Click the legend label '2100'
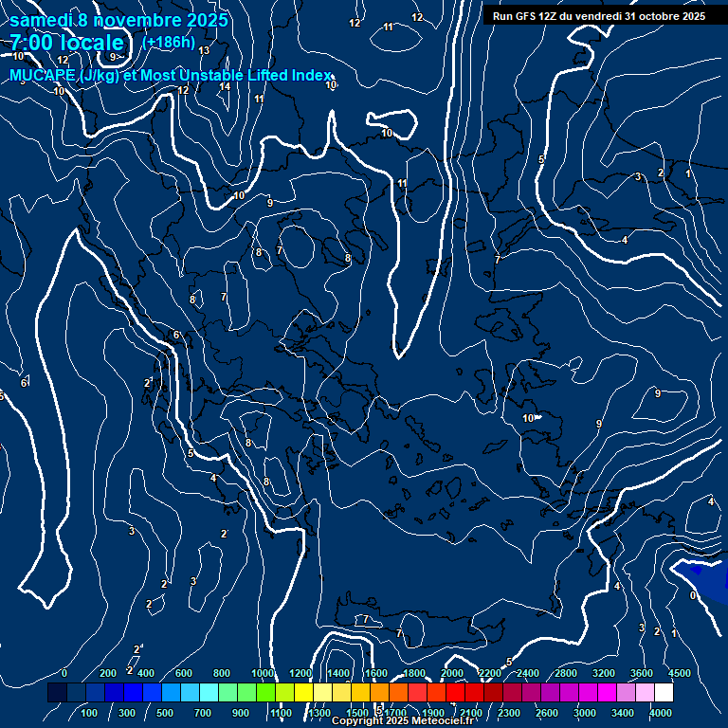Image resolution: width=728 pixels, height=728 pixels. (x=471, y=713)
